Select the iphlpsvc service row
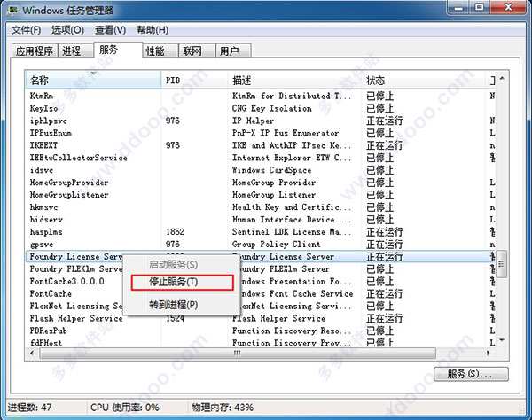The height and width of the screenshot is (420, 532). click(261, 121)
